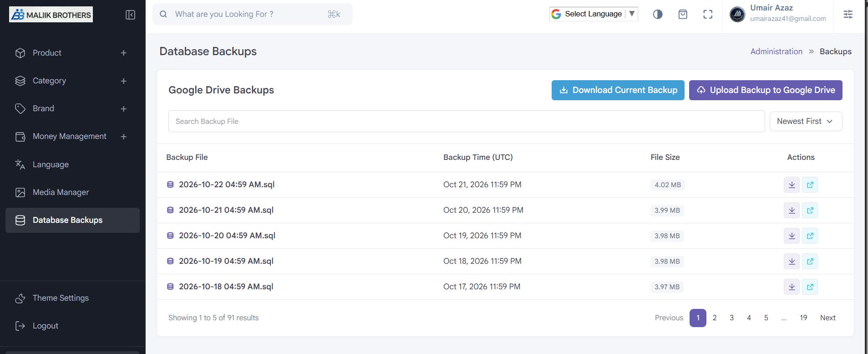Expand the Brand submenu plus
868x354 pixels.
coord(123,109)
